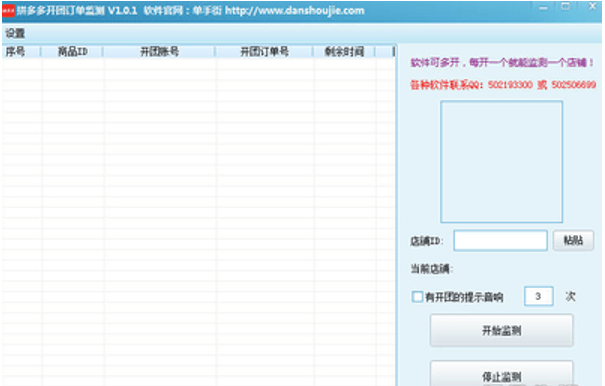Stop monitoring with the 停止监测 button
This screenshot has width=605, height=386.
point(501,374)
